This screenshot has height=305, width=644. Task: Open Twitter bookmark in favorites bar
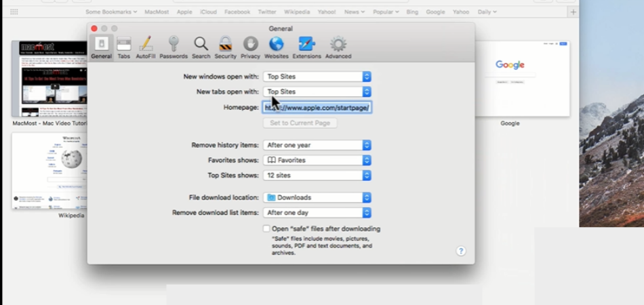pyautogui.click(x=267, y=12)
